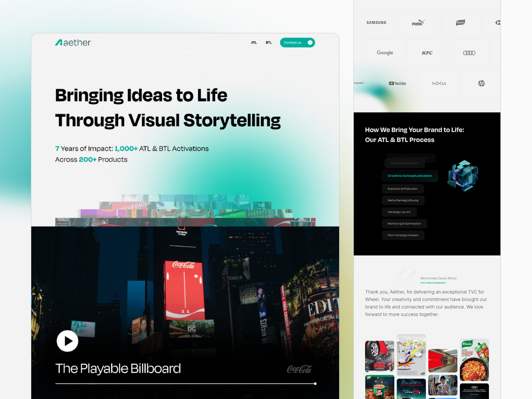
Task: Click the Audi rings logo tile
Action: (x=469, y=53)
